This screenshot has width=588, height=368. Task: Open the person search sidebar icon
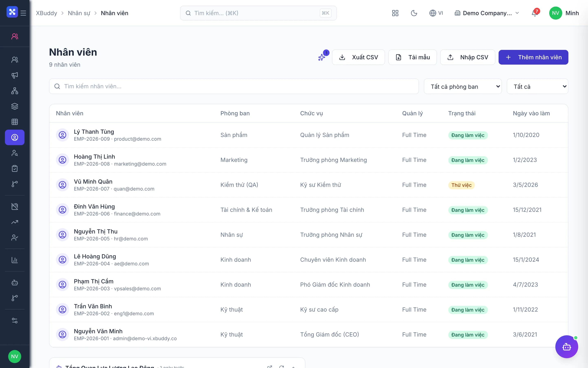[x=14, y=153]
